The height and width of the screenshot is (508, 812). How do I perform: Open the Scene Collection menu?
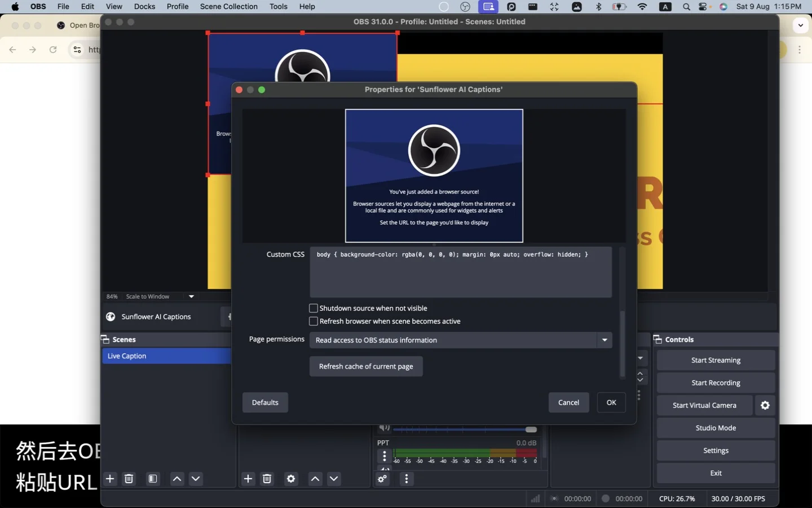[x=228, y=7]
